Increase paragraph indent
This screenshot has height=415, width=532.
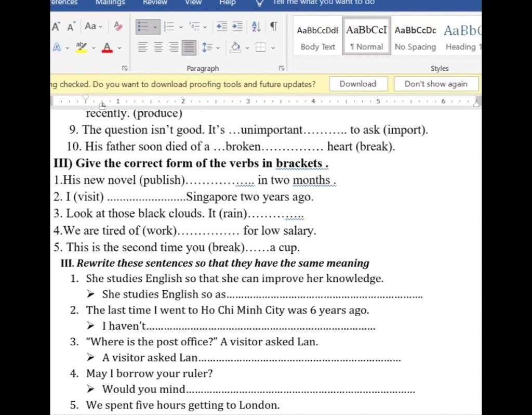pyautogui.click(x=237, y=27)
